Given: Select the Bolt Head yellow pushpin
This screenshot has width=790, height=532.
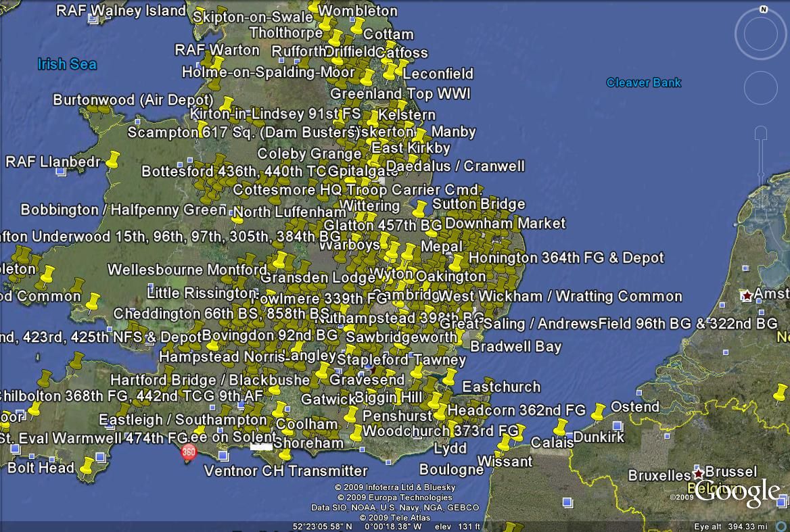Looking at the screenshot, I should point(87,466).
